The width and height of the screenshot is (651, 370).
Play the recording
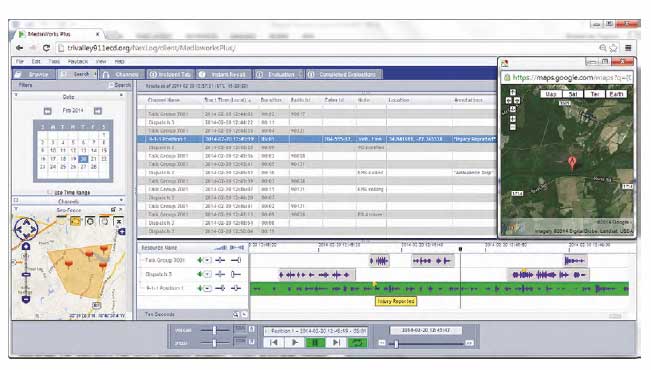[295, 343]
